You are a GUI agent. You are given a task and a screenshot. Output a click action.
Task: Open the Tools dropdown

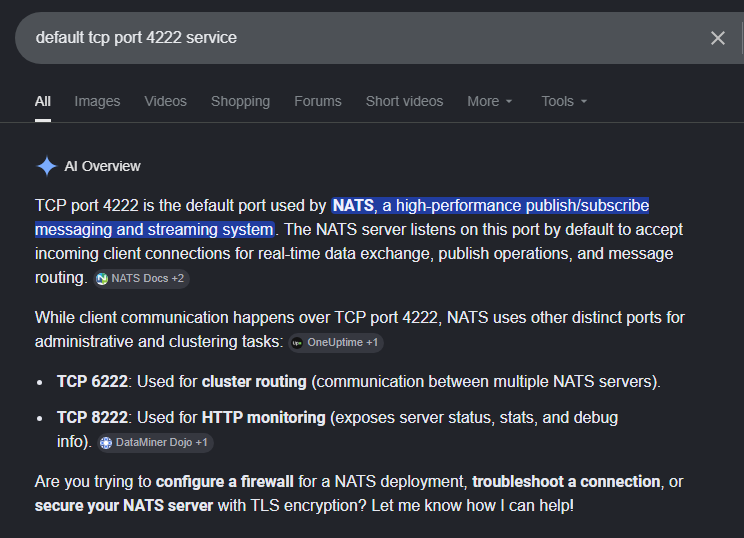pyautogui.click(x=564, y=101)
